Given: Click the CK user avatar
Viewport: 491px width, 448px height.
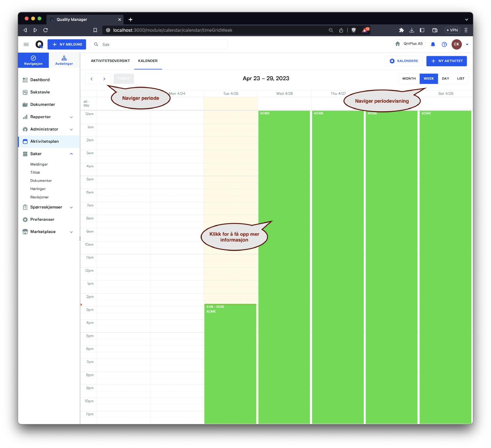Looking at the screenshot, I should tap(456, 44).
